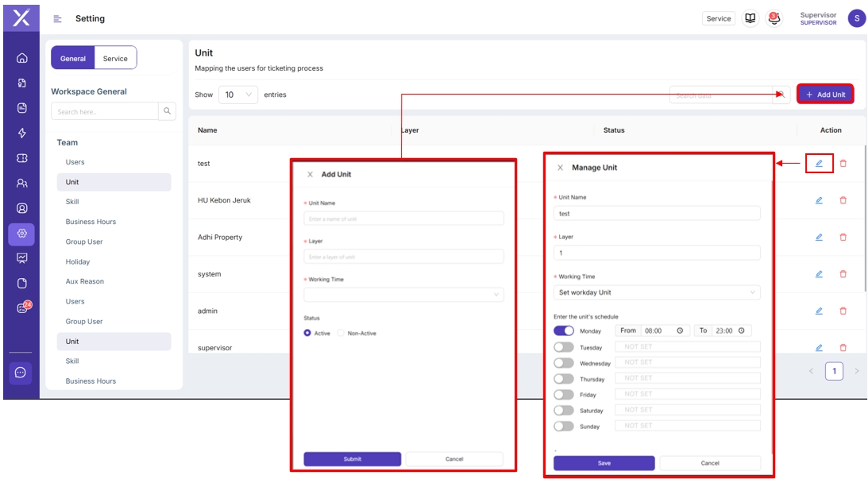Click the search icon in Workspace General
The height and width of the screenshot is (491, 868).
[168, 112]
